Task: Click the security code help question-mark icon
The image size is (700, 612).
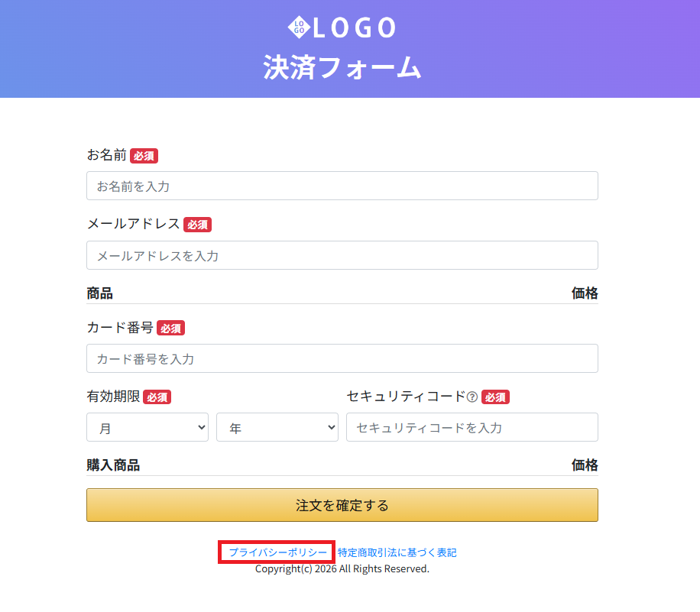Action: [472, 397]
